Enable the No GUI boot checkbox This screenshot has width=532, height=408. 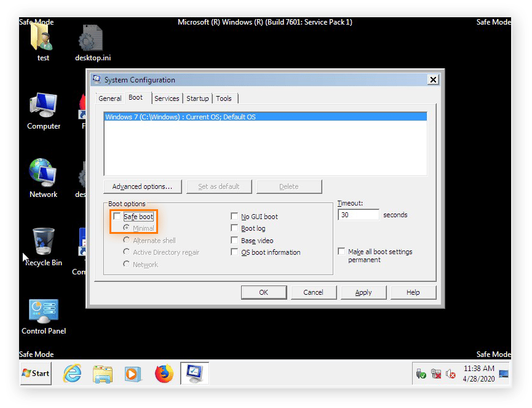pyautogui.click(x=234, y=216)
